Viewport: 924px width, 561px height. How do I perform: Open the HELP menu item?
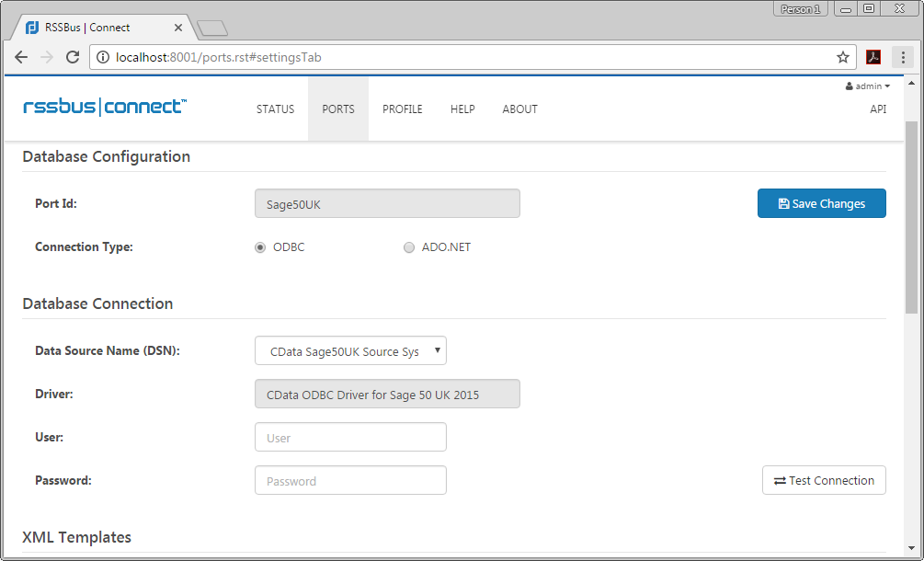click(x=462, y=109)
